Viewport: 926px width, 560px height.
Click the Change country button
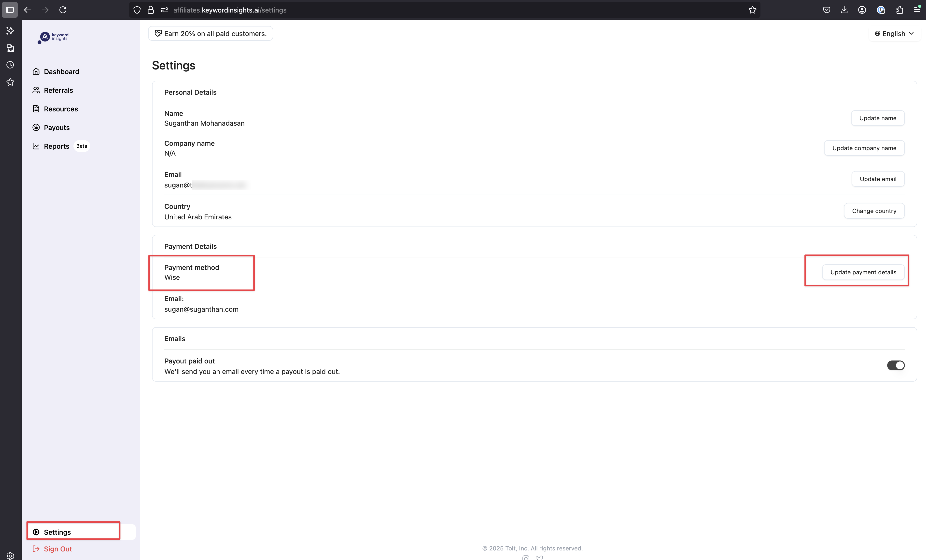pos(874,211)
